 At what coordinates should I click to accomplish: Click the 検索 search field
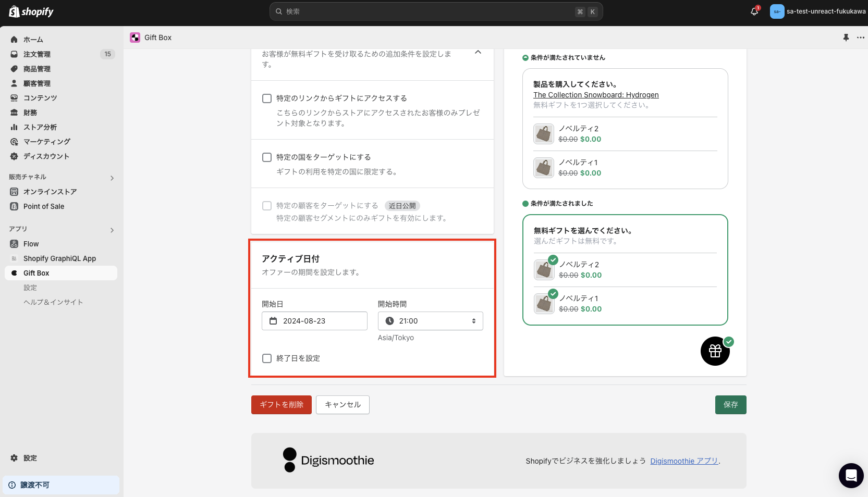point(436,11)
